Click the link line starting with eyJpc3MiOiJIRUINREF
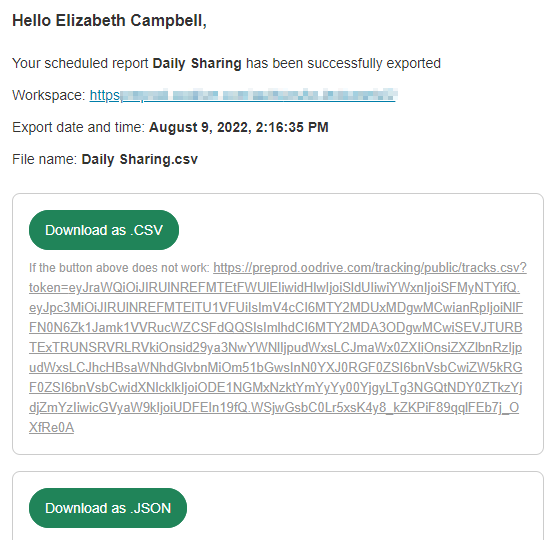 (x=276, y=308)
